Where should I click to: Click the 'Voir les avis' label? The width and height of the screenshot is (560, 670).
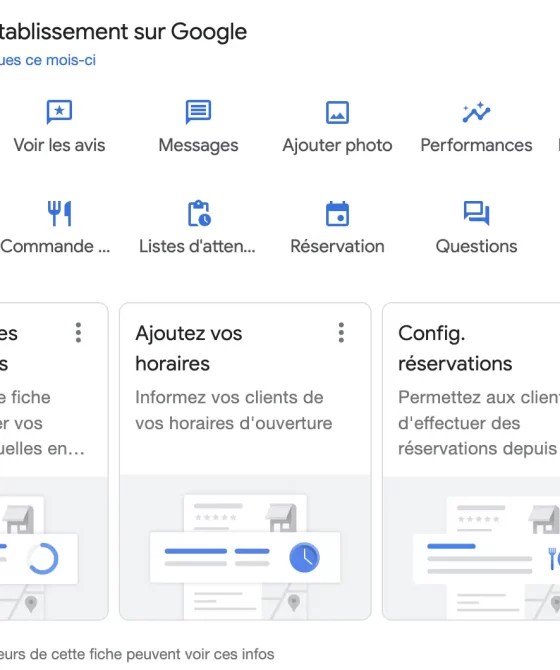click(x=59, y=145)
